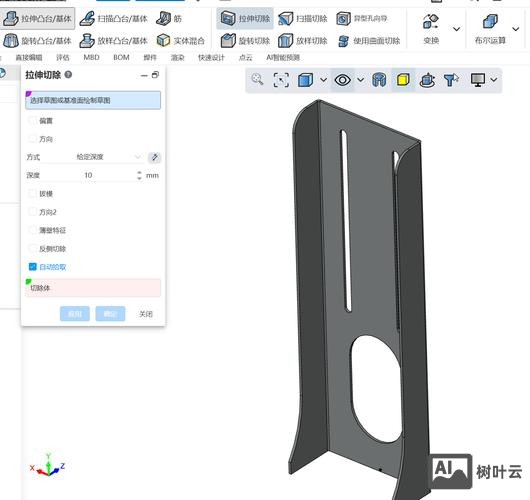530x500 pixels.
Task: Open the view orientation cube dropdown arrow
Action: [x=323, y=80]
